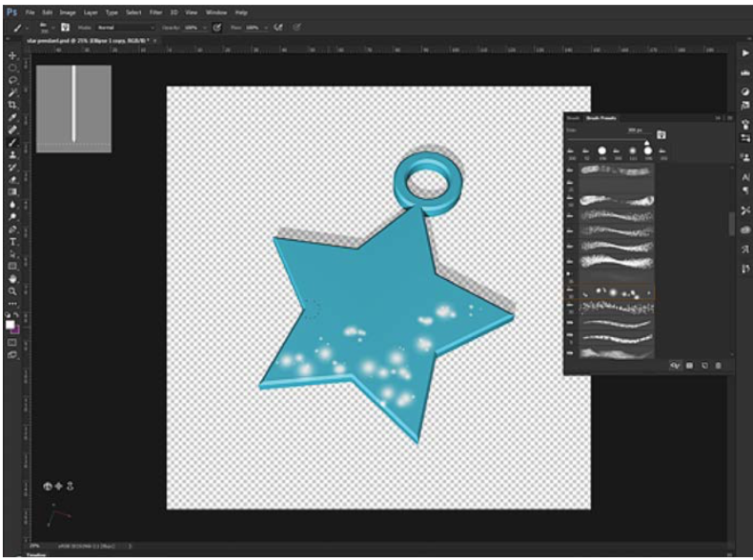Select the Horizontal Type tool
This screenshot has width=753, height=560.
[12, 241]
